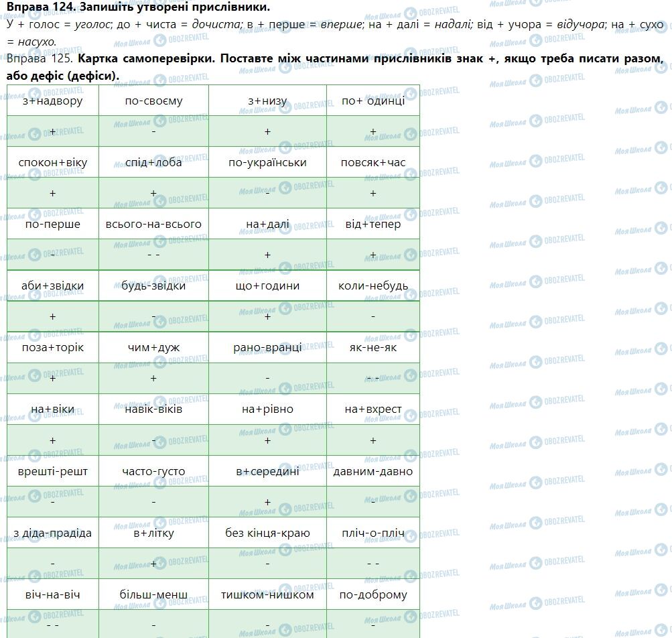Viewport: 672px width, 638px height.
Task: Select the "з+надвору" table cell
Action: (53, 101)
